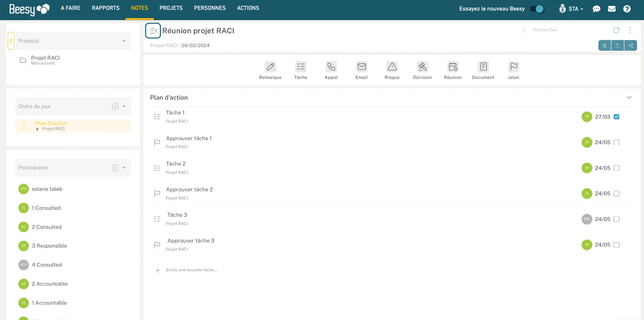This screenshot has width=644, height=320.
Task: Open the Tâche 1 row
Action: click(x=392, y=117)
